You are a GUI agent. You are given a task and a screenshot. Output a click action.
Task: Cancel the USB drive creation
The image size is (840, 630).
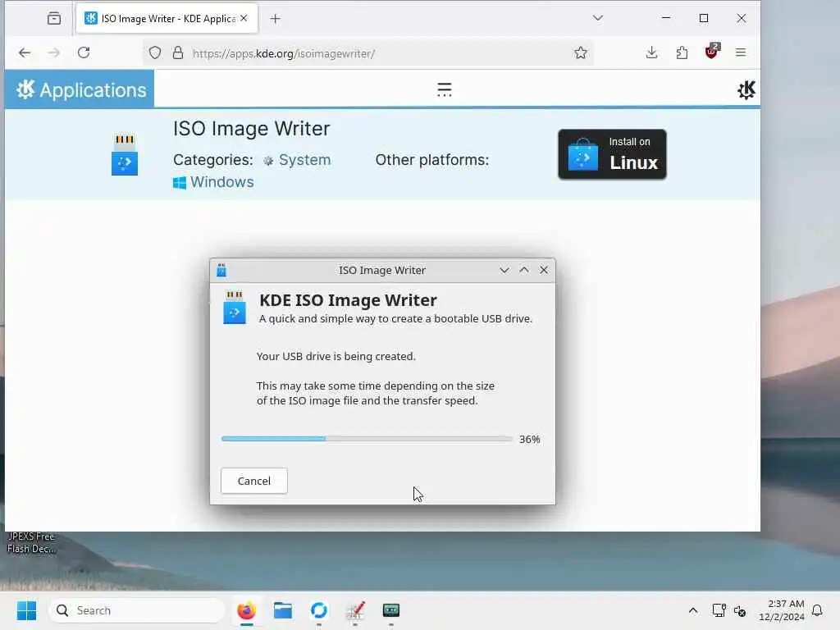click(254, 481)
